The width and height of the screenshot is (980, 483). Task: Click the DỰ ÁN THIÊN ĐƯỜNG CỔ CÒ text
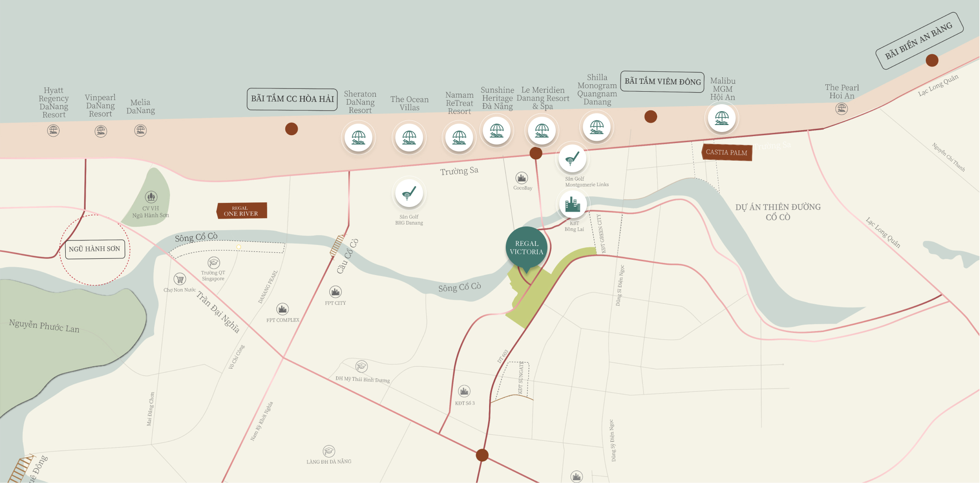pyautogui.click(x=778, y=212)
